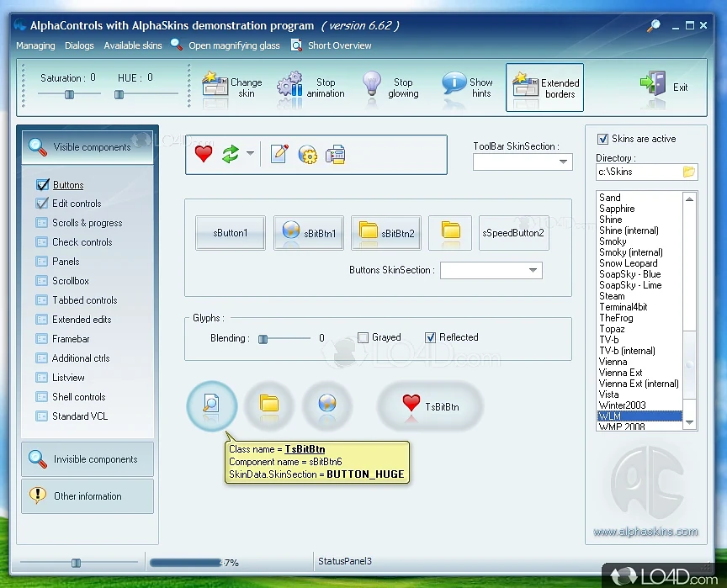Click the edit note pencil icon
The image size is (727, 588).
[x=280, y=154]
